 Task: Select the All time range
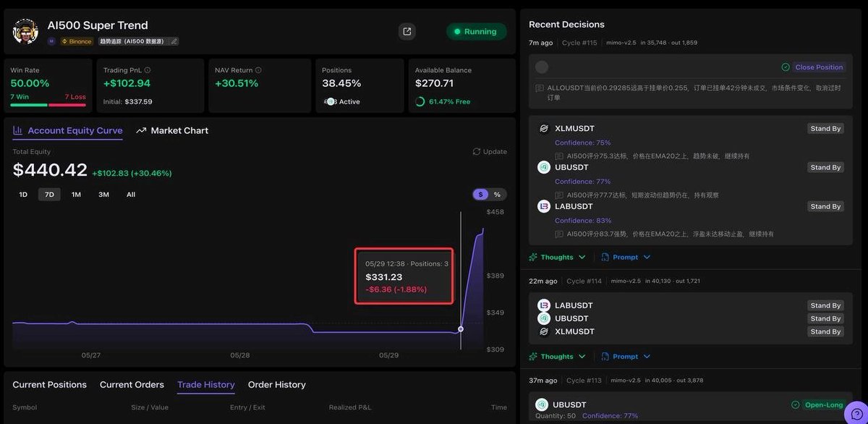click(x=131, y=195)
